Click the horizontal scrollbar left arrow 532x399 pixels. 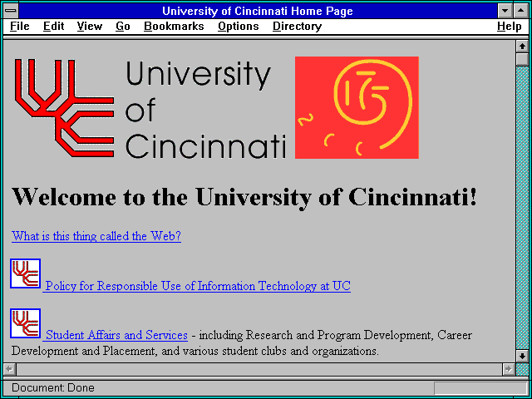click(x=10, y=369)
